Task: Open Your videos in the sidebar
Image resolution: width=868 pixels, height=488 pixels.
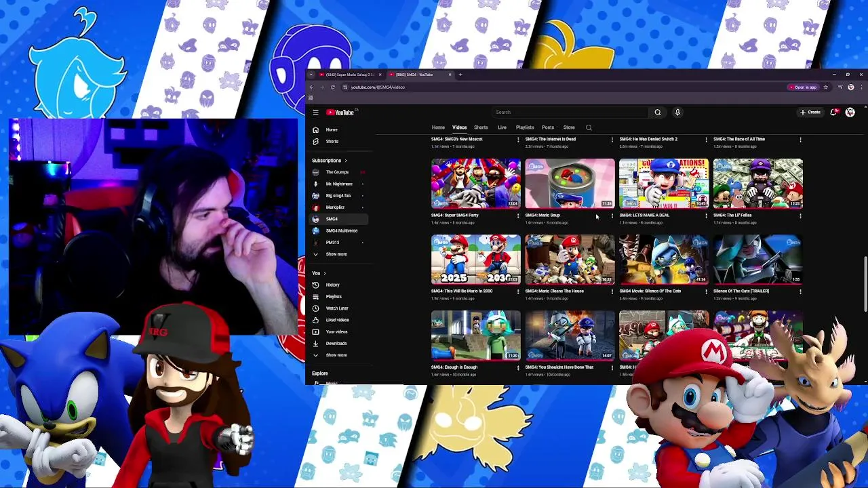Action: [x=338, y=332]
